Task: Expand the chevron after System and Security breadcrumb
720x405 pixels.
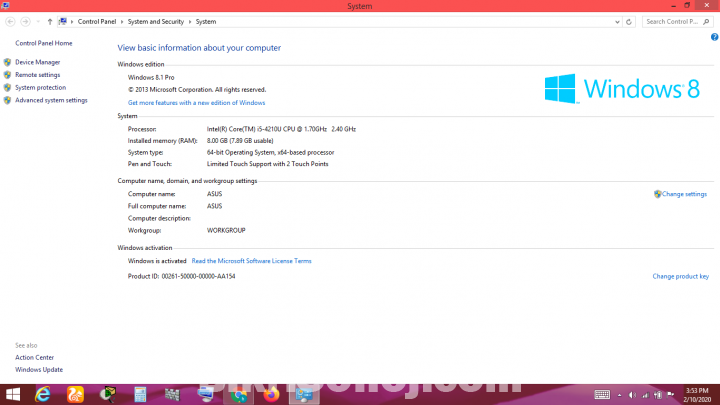Action: click(190, 22)
